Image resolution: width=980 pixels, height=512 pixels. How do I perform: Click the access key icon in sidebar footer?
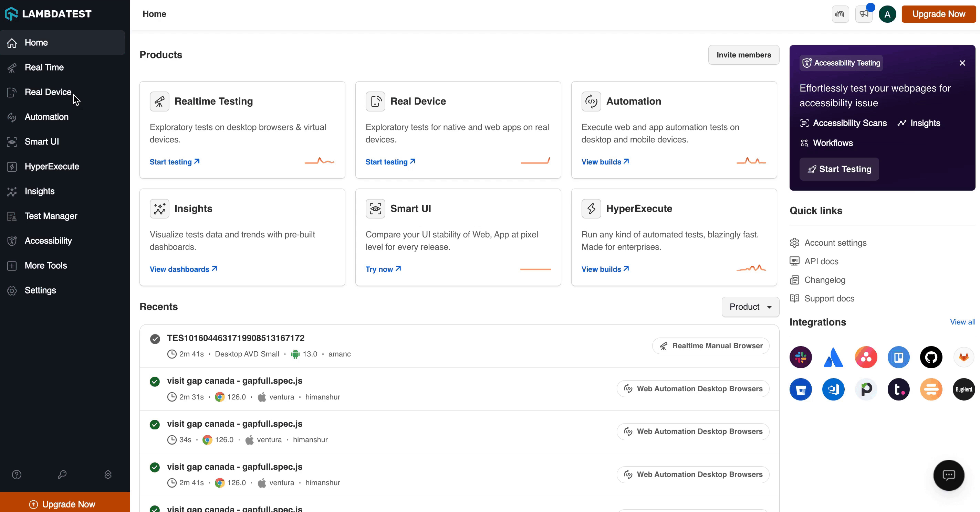coord(62,474)
